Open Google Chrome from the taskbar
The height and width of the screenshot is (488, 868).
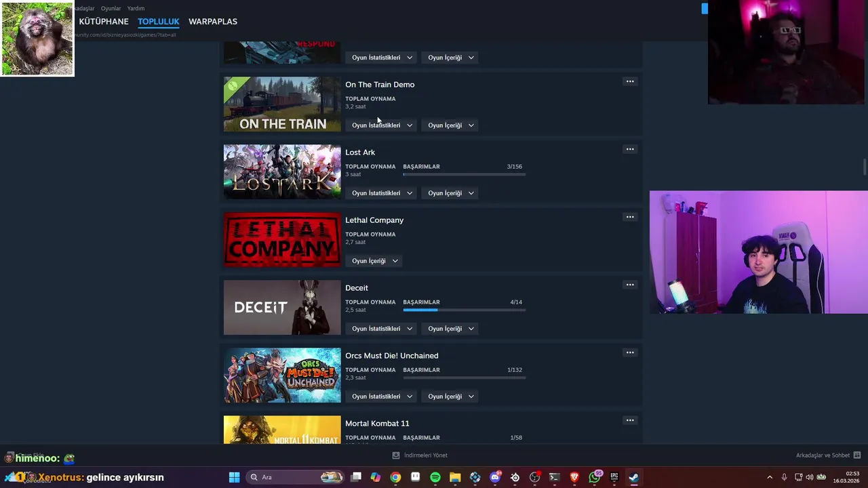(x=395, y=477)
